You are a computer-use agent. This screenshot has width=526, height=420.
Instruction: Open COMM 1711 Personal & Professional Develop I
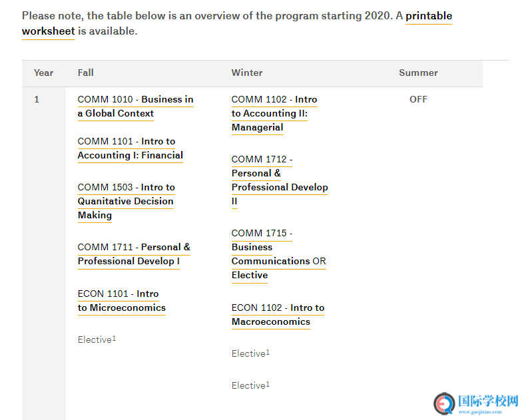133,254
